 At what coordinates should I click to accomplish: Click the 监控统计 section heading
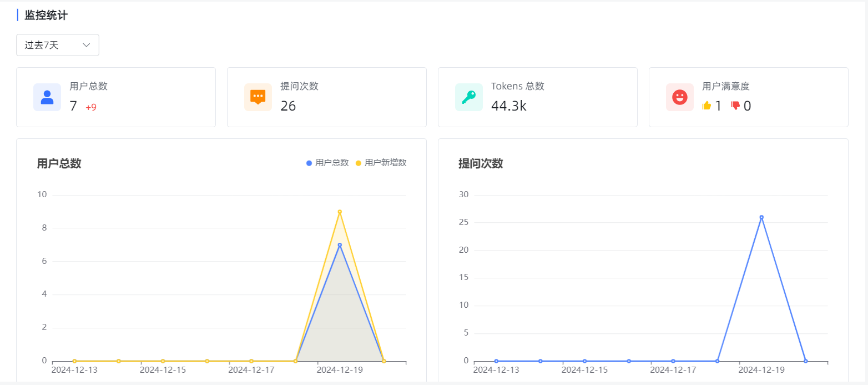pyautogui.click(x=46, y=16)
